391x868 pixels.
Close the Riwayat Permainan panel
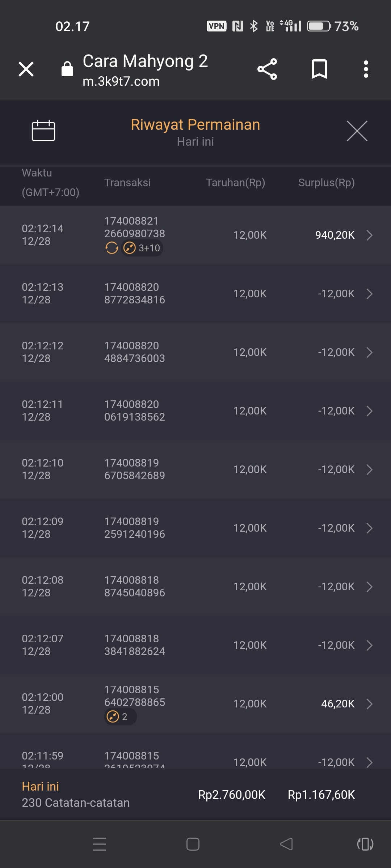(357, 131)
